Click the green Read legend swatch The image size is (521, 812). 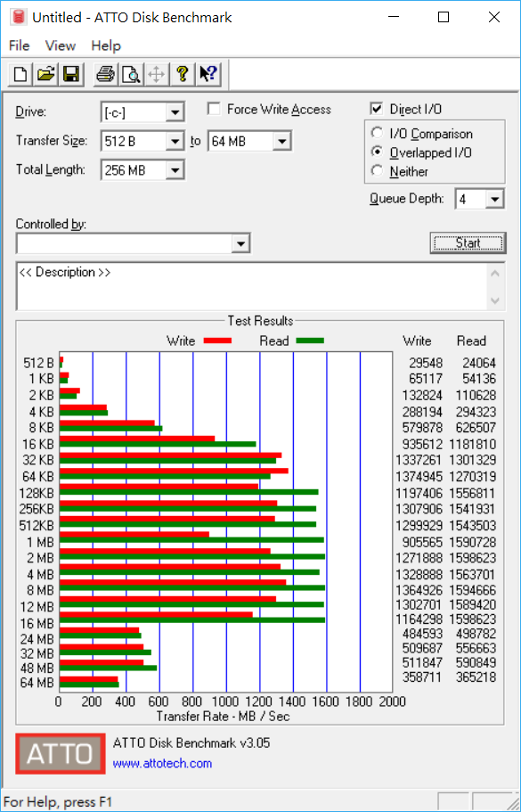point(310,340)
